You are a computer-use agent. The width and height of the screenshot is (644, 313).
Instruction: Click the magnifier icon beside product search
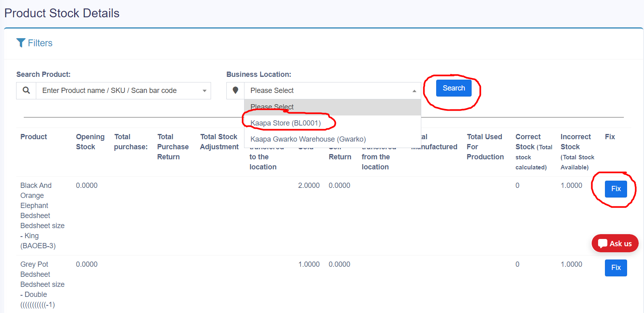(x=26, y=91)
